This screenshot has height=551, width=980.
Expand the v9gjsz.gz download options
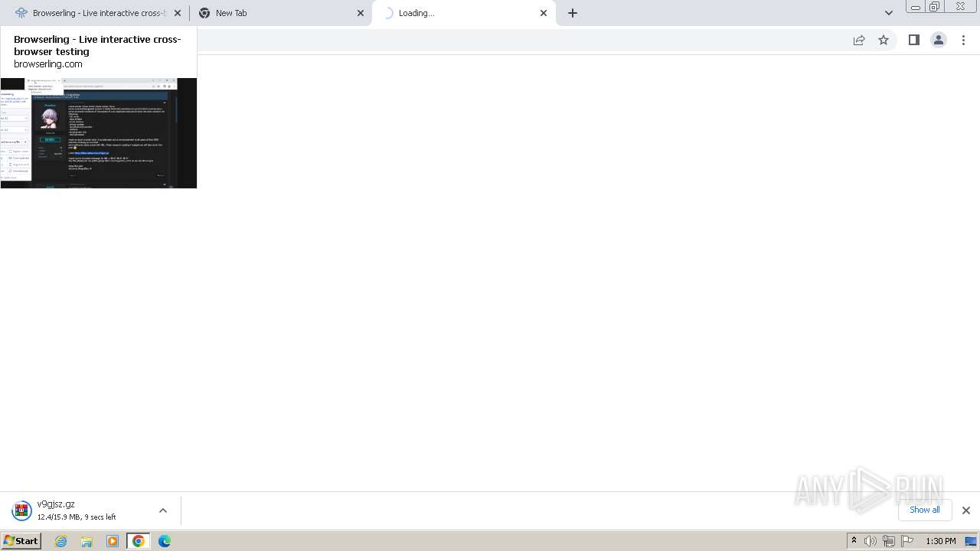click(x=163, y=510)
